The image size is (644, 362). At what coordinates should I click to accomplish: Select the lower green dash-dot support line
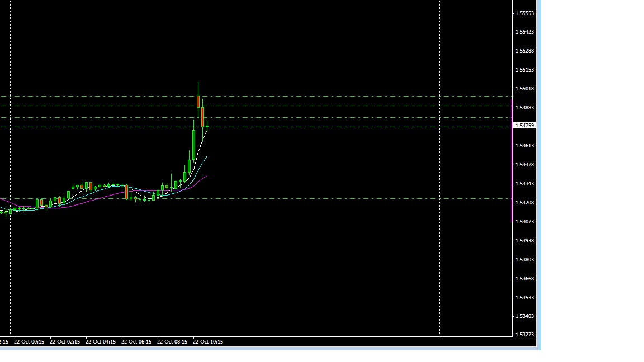pyautogui.click(x=335, y=198)
